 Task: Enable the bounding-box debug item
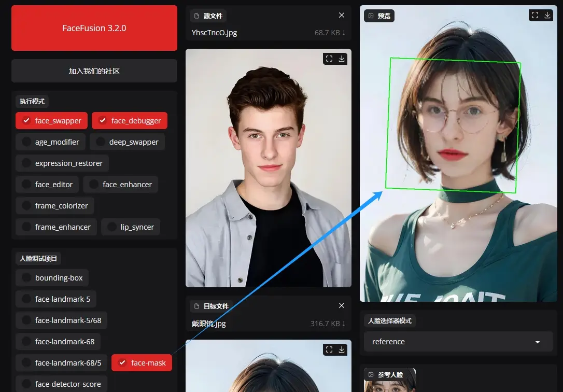pyautogui.click(x=52, y=278)
